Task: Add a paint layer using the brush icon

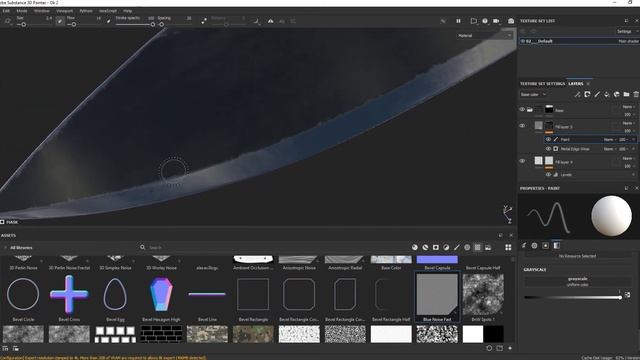Action: (x=597, y=94)
